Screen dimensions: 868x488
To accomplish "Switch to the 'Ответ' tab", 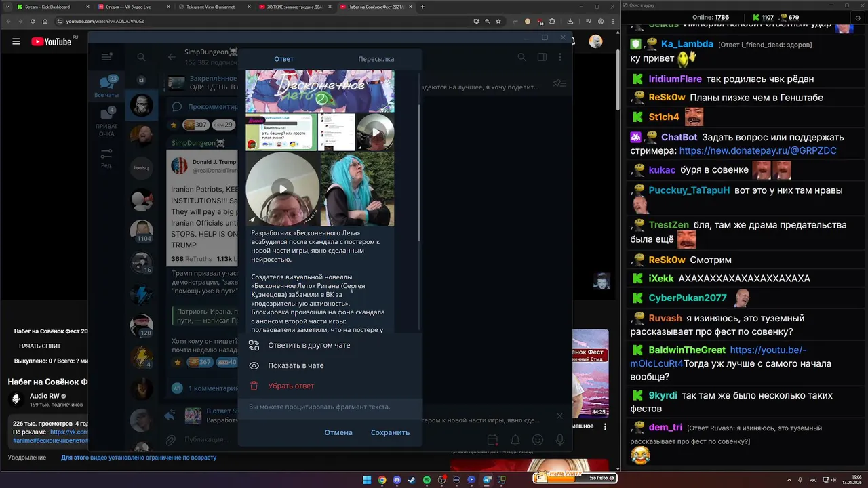I will click(x=283, y=59).
